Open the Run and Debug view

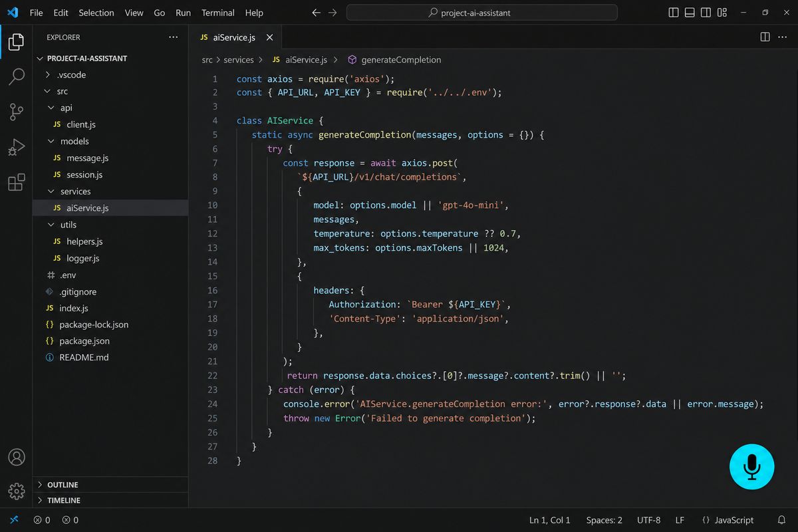(x=16, y=147)
